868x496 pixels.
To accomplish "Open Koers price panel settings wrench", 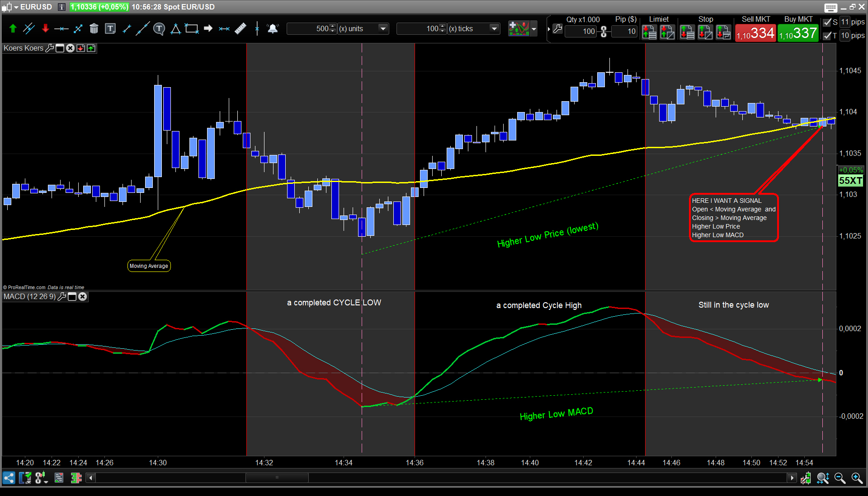I will 50,48.
